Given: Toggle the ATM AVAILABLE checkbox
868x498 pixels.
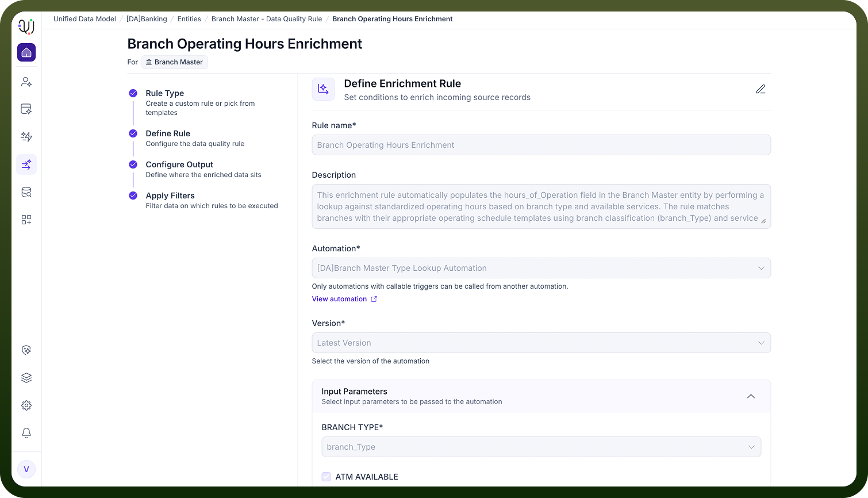Looking at the screenshot, I should (326, 477).
